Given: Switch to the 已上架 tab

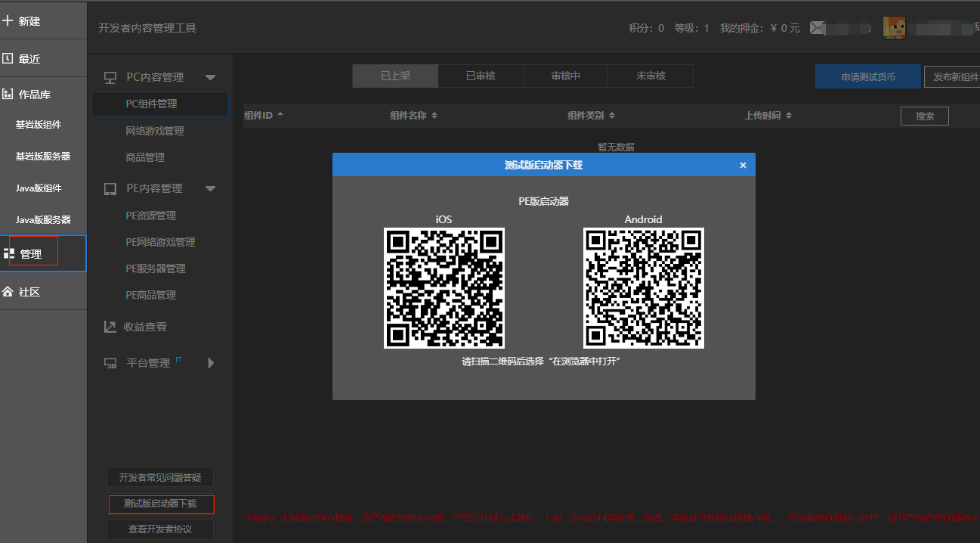Looking at the screenshot, I should tap(395, 76).
